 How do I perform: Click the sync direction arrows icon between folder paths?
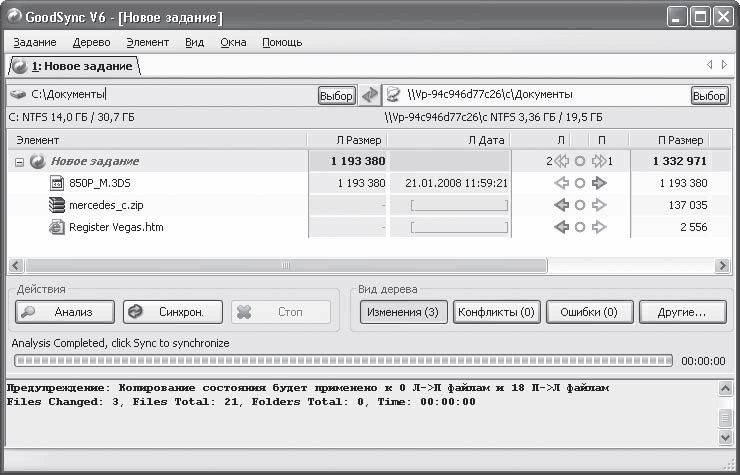point(370,95)
